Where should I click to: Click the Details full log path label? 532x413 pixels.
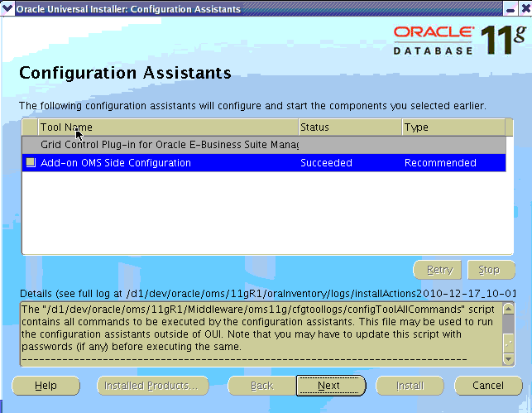[267, 294]
